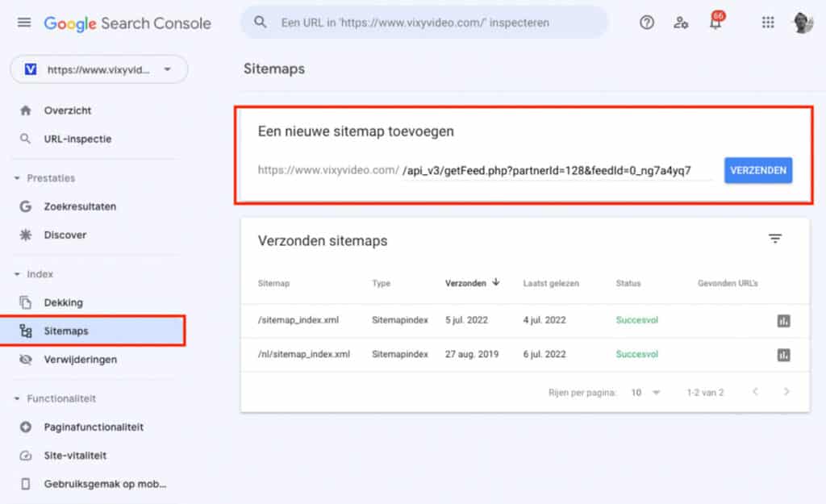Open Paginafunctionaliteit report
This screenshot has height=504, width=826.
(x=93, y=427)
